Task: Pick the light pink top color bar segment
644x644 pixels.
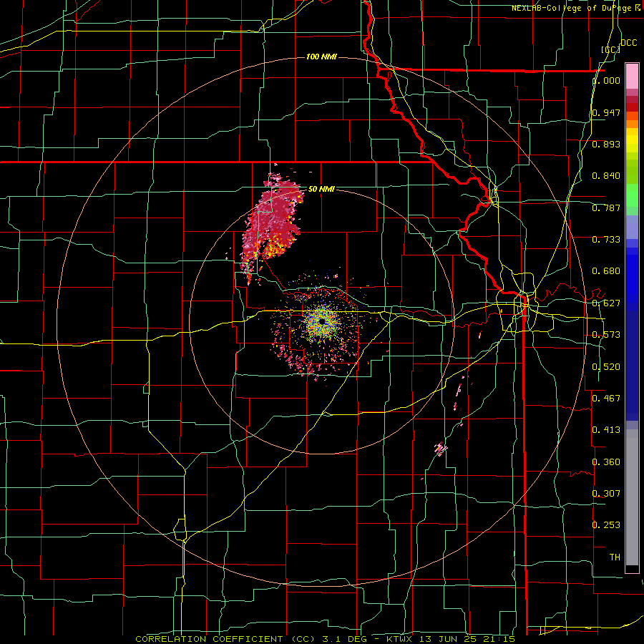Action: coord(632,77)
